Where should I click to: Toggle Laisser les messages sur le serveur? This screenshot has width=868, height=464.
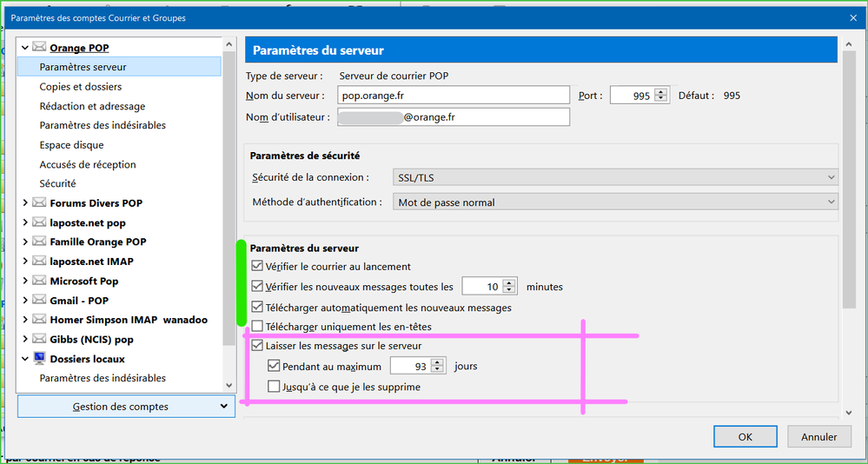pyautogui.click(x=257, y=346)
